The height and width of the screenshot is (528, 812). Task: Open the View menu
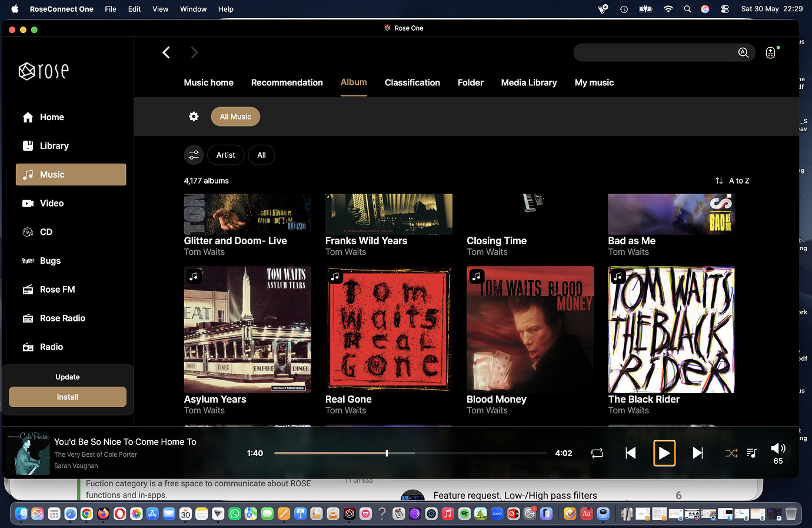[160, 9]
